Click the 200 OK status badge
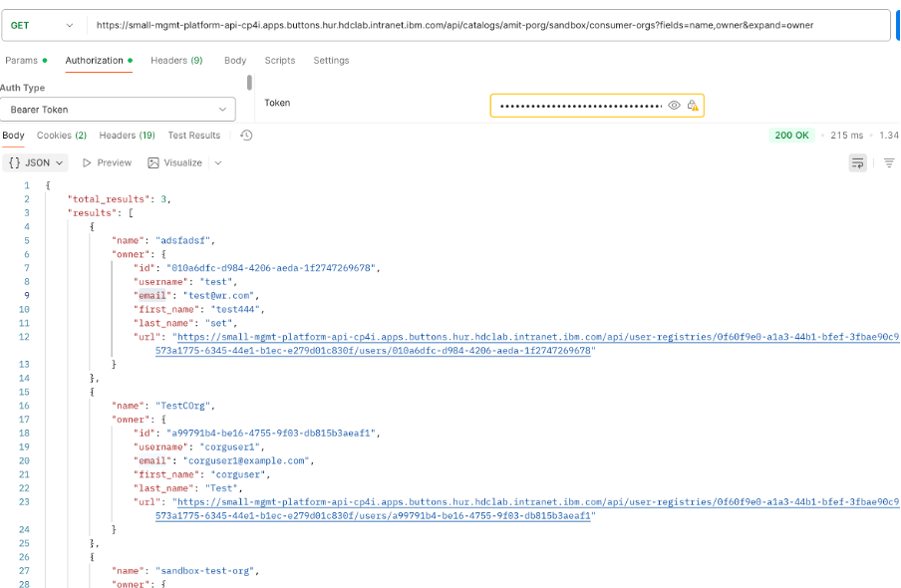Screen dimensions: 901x588 point(791,136)
